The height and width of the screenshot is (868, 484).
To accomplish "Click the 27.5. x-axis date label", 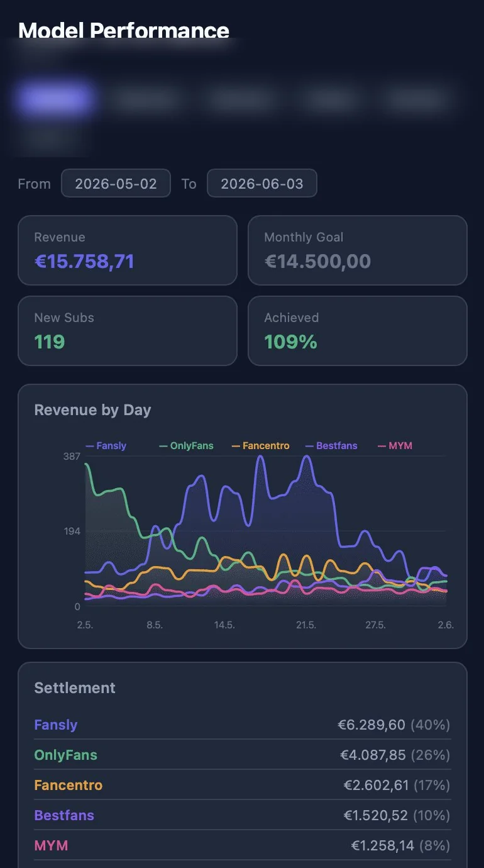I will (x=375, y=625).
